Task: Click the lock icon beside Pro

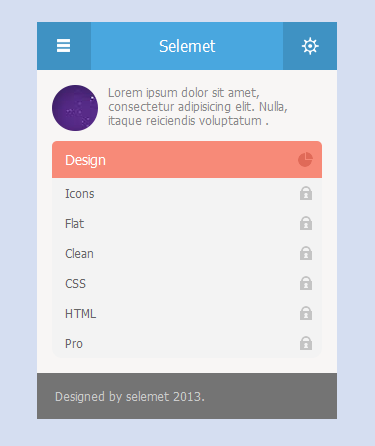Action: [306, 343]
